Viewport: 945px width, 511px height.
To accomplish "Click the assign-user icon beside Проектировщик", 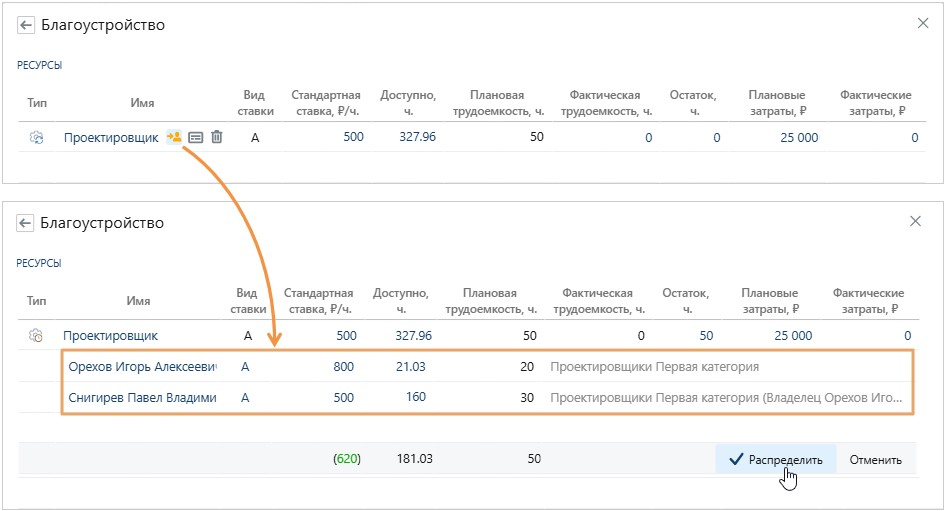I will click(x=174, y=137).
